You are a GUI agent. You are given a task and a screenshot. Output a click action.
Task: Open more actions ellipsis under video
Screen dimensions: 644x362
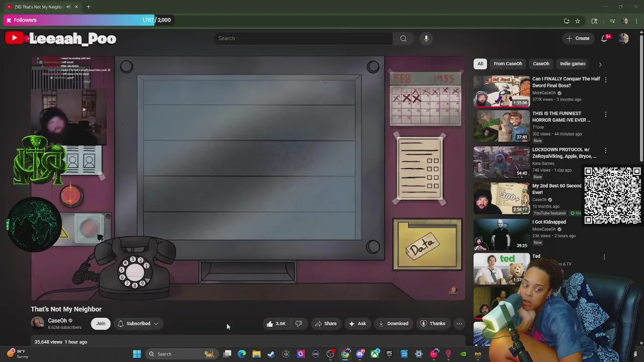[459, 324]
